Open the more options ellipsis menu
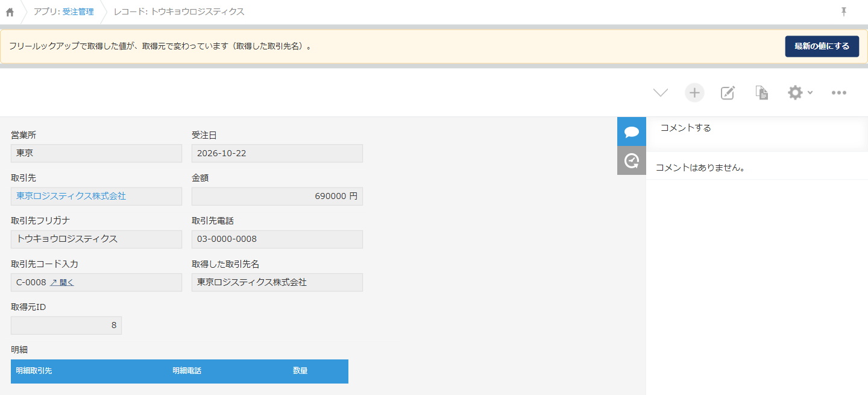 839,93
